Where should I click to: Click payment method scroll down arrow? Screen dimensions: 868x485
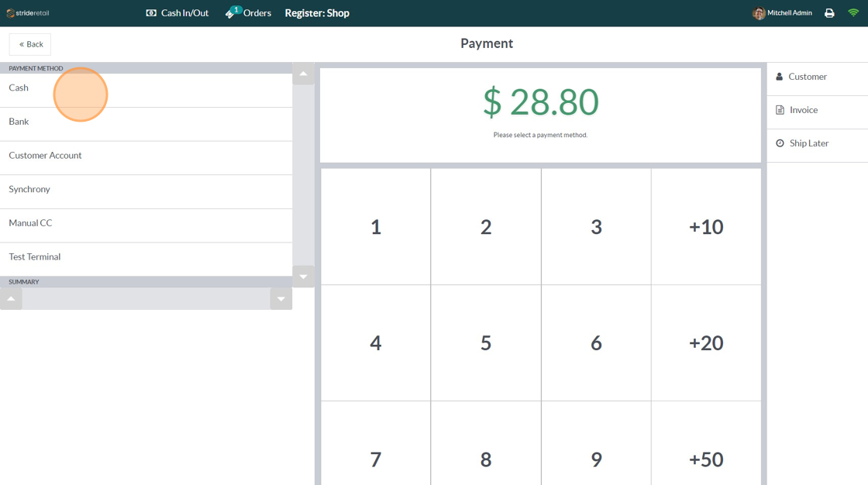303,277
